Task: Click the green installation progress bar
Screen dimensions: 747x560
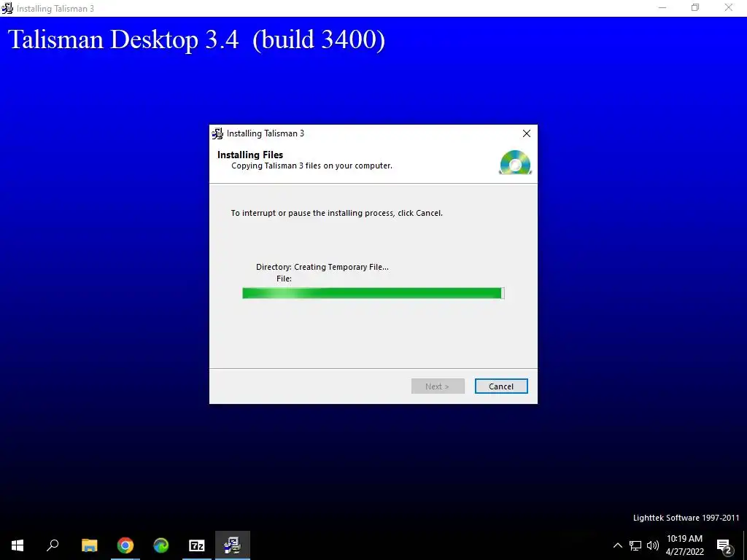Action: click(373, 293)
